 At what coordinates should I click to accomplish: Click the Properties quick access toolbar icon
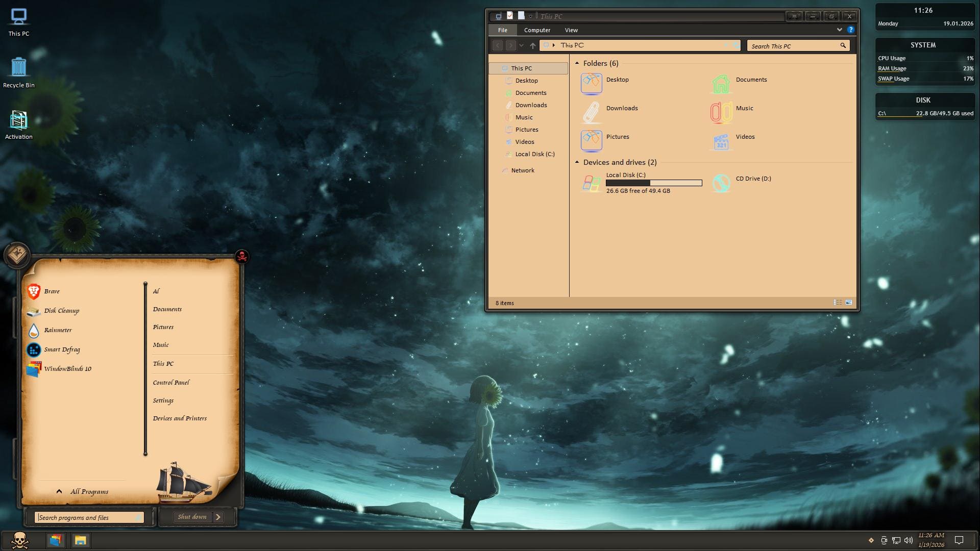(509, 16)
